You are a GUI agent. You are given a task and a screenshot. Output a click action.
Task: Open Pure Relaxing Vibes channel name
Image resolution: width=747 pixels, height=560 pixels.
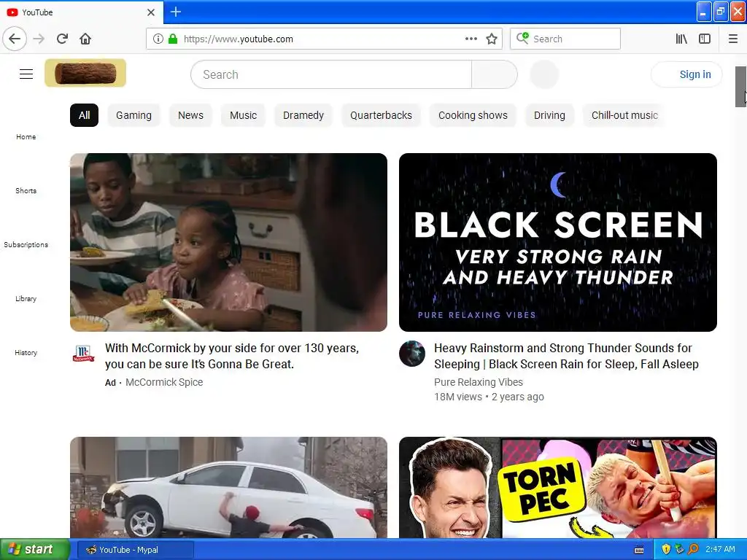click(479, 382)
